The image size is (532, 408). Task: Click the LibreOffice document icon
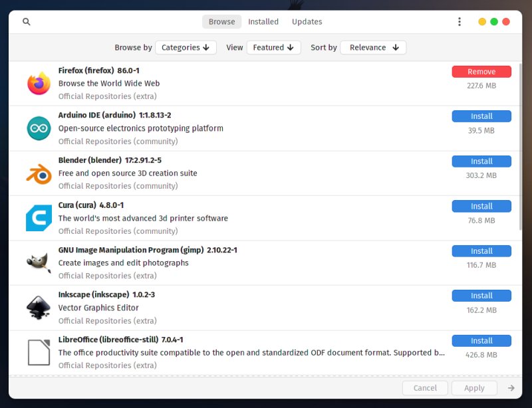pos(39,352)
